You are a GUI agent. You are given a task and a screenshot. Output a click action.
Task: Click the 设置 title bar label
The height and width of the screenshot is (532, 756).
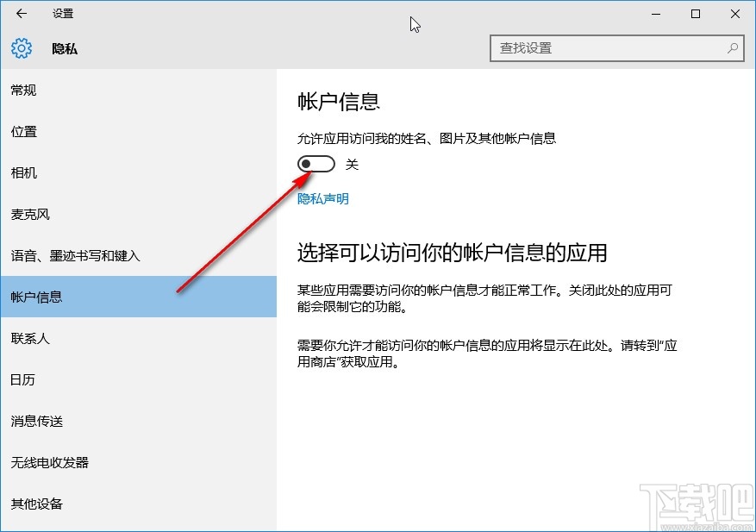coord(64,14)
